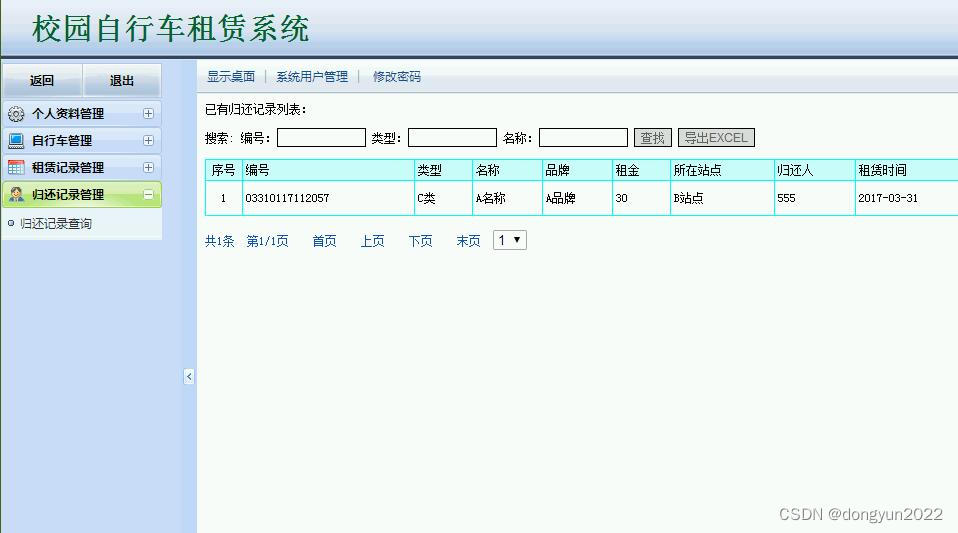Click the 返回 button
Image resolution: width=958 pixels, height=533 pixels.
click(42, 81)
